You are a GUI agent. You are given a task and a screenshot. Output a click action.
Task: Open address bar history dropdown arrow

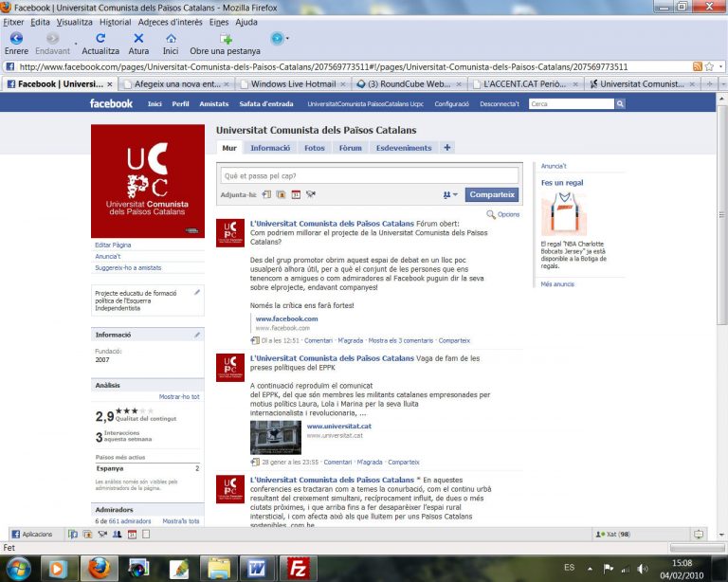coord(720,66)
